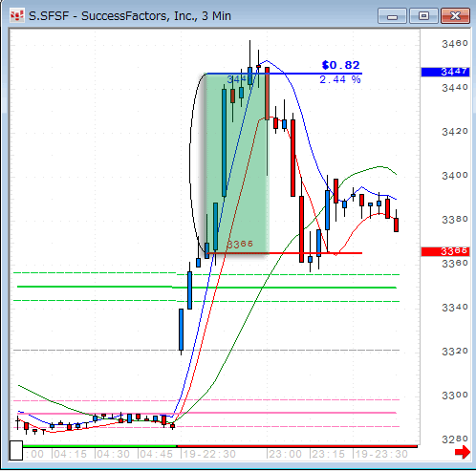The width and height of the screenshot is (476, 471).
Task: Click the 3400 price level on axis
Action: [x=455, y=175]
